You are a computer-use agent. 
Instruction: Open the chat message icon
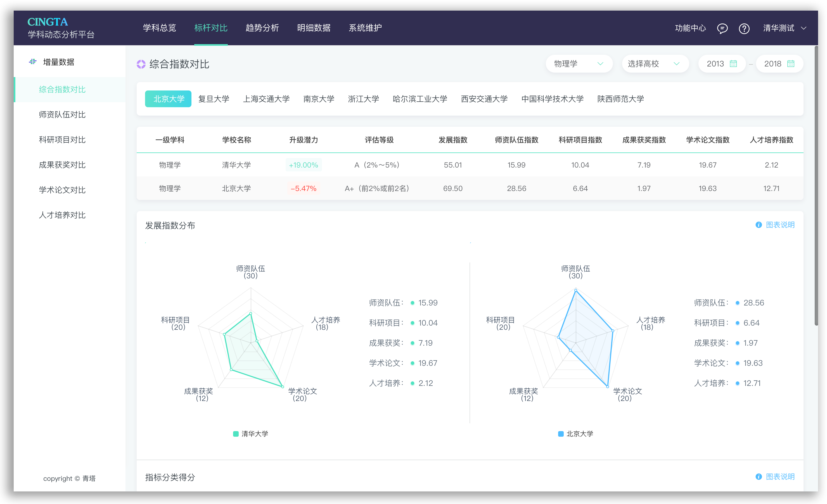pyautogui.click(x=722, y=28)
